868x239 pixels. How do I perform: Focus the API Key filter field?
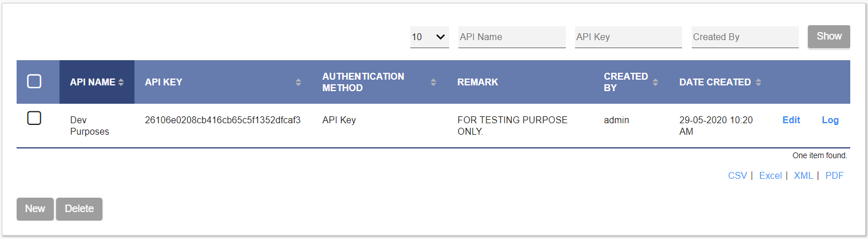[628, 37]
